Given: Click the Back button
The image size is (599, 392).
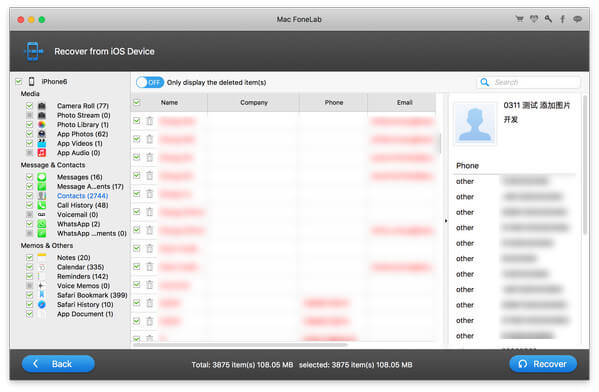Looking at the screenshot, I should tap(58, 364).
